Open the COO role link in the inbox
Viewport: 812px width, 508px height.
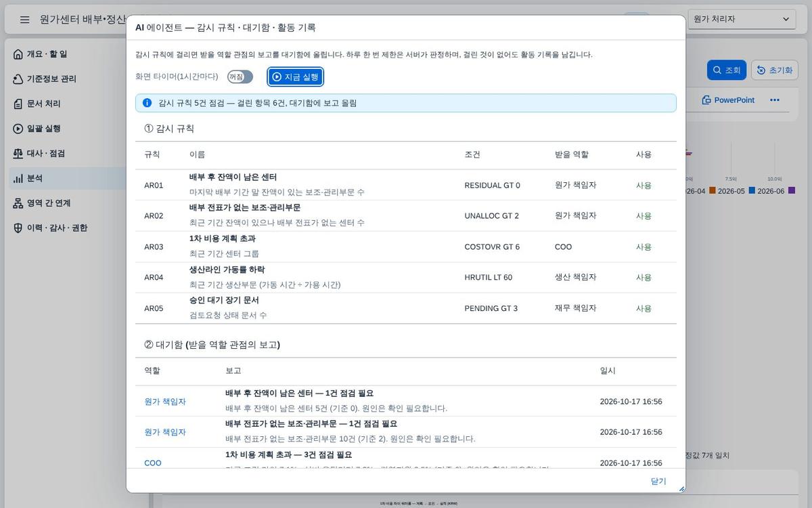tap(153, 463)
